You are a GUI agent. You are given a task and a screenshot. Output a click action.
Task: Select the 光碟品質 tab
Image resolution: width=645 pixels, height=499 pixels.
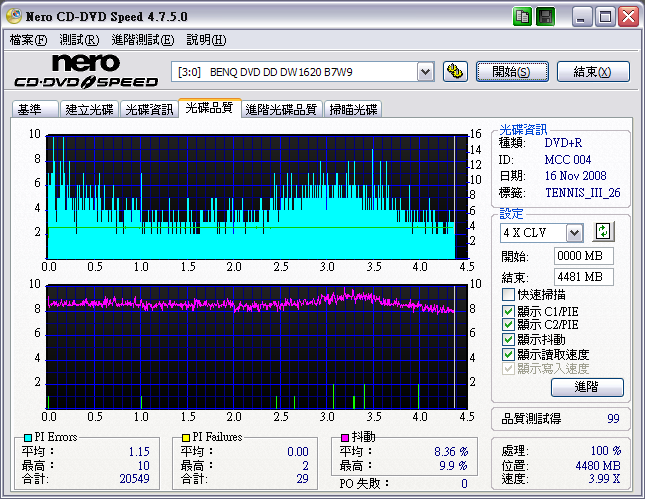(x=209, y=108)
